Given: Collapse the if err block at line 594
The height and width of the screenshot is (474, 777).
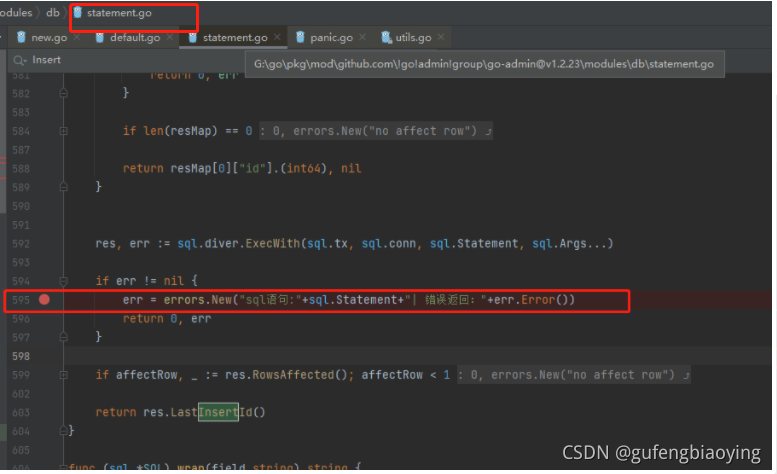Looking at the screenshot, I should click(63, 281).
